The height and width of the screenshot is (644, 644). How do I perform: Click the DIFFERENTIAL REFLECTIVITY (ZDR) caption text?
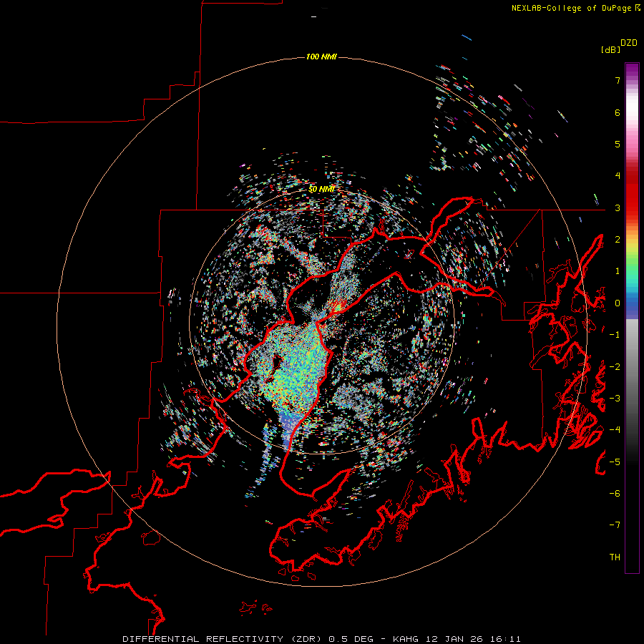(223, 639)
